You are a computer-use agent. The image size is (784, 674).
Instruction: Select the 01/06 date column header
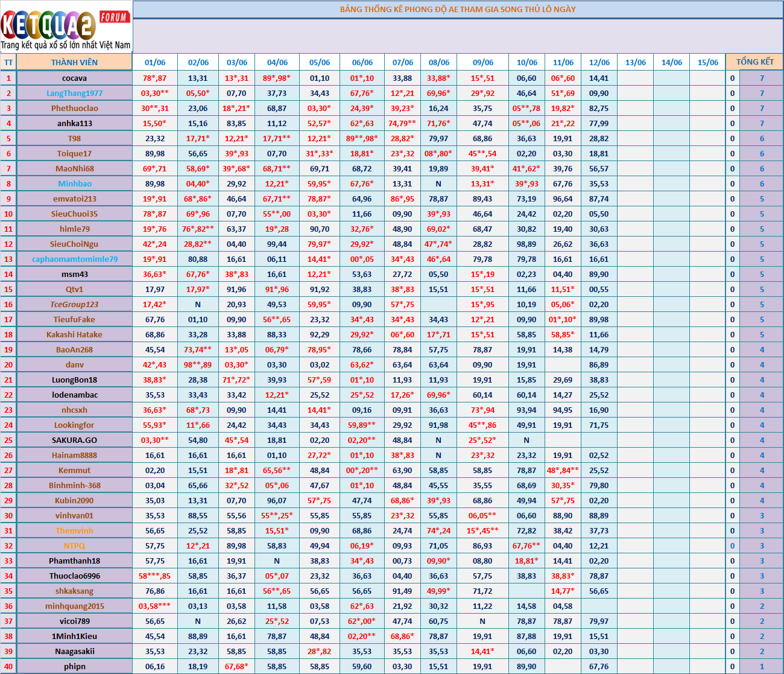(155, 63)
